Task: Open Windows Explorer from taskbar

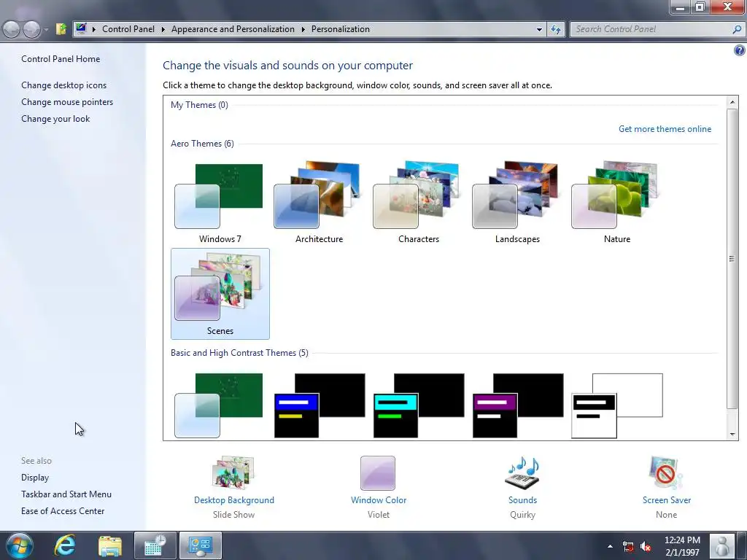Action: 110,546
